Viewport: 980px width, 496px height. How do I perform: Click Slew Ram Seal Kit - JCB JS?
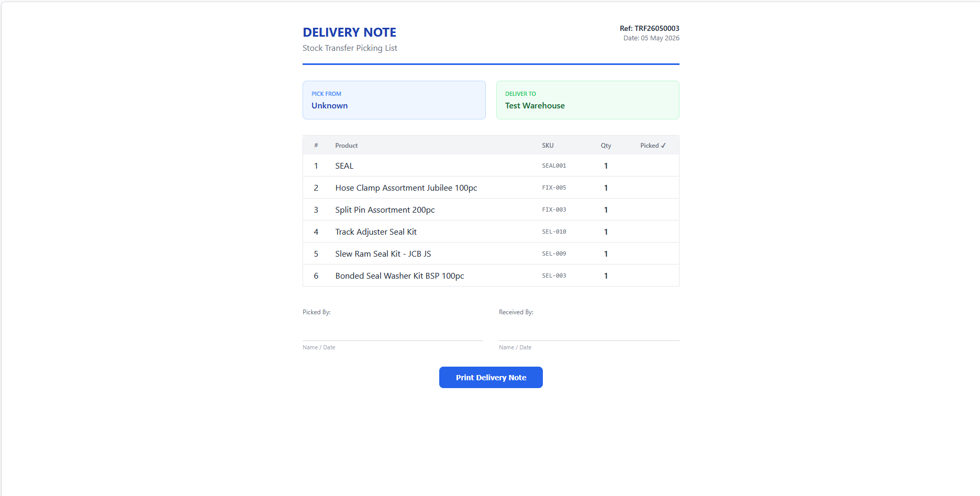[x=383, y=254]
